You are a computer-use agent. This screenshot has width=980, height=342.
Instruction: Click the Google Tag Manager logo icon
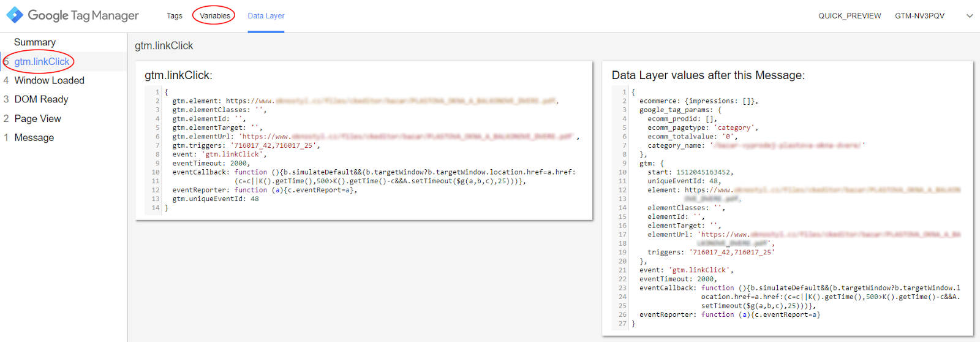[15, 15]
